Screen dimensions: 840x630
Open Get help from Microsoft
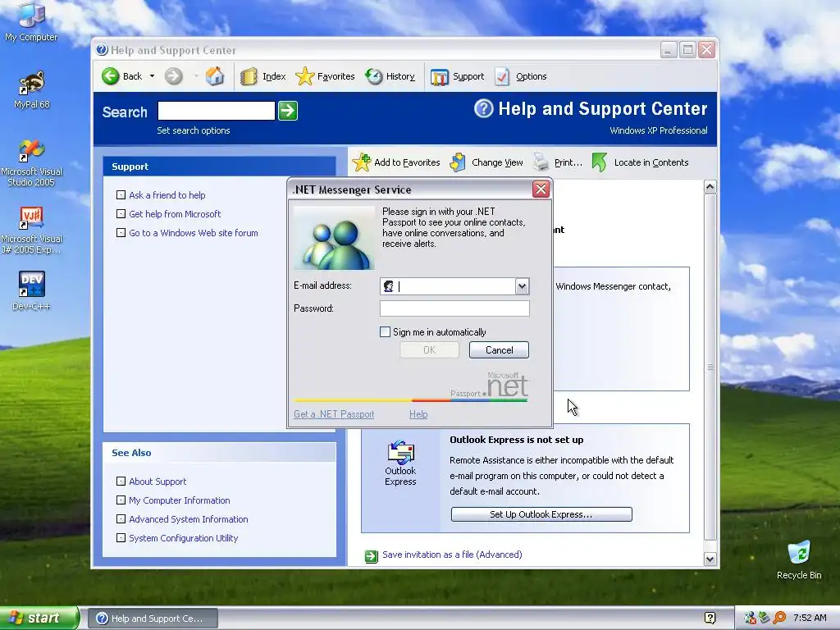175,214
